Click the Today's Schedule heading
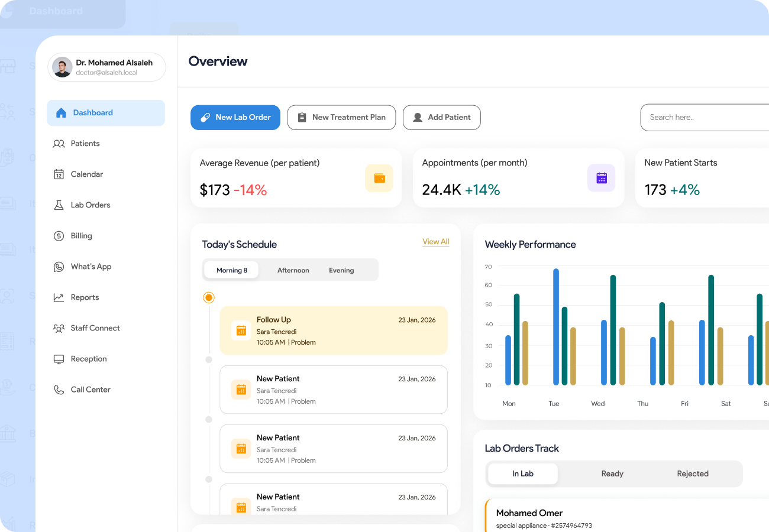This screenshot has width=769, height=532. coord(239,244)
